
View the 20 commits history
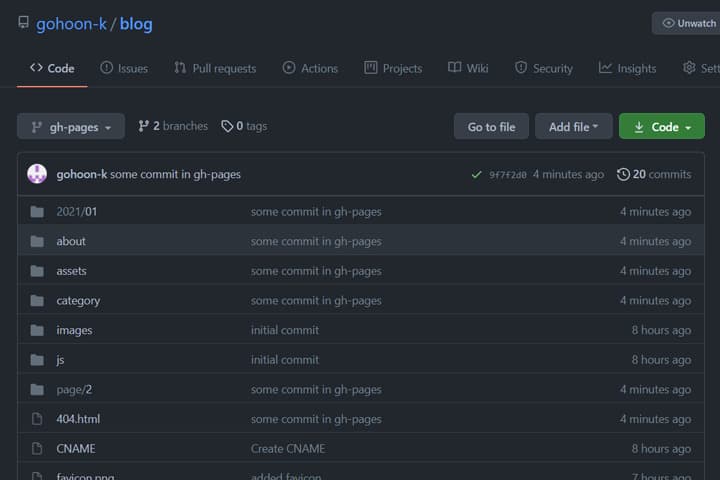654,175
